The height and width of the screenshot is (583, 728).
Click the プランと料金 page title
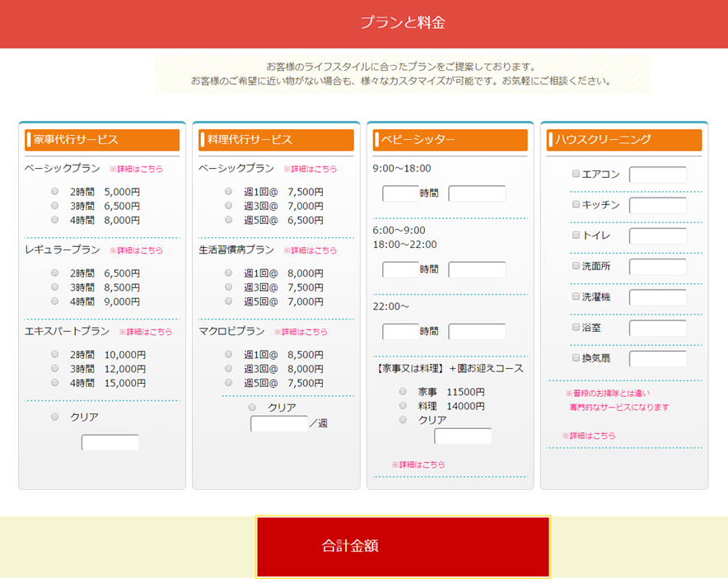(403, 22)
